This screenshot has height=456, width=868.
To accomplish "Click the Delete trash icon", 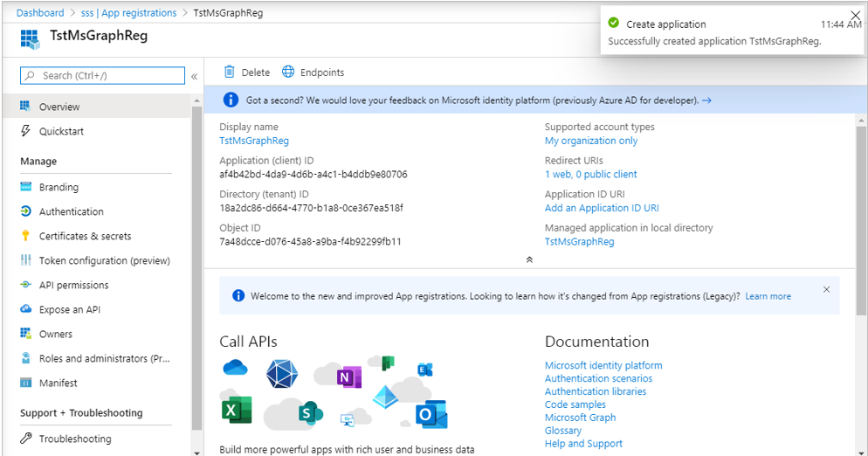I will tap(229, 72).
